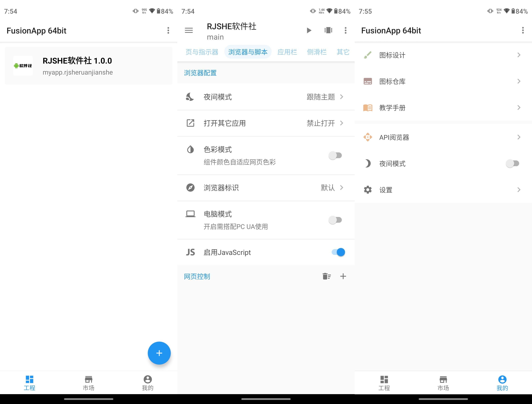This screenshot has height=404, width=532.
Task: Disable the 启用JavaScript switch
Action: (x=338, y=252)
